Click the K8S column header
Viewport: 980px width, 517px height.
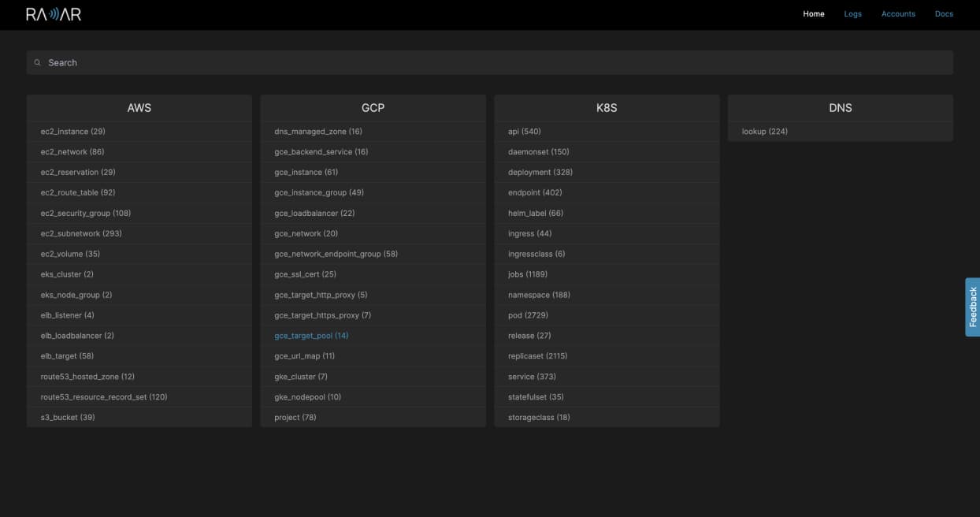coord(607,108)
